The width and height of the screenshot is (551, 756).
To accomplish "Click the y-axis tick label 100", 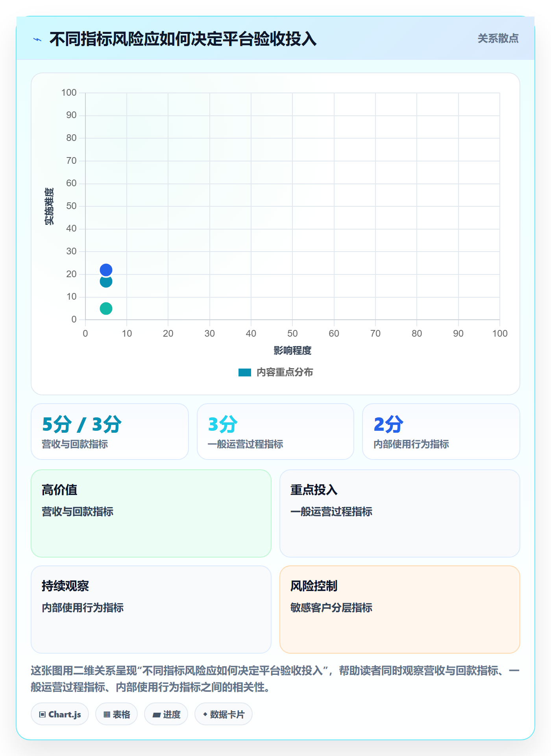I will [x=69, y=93].
